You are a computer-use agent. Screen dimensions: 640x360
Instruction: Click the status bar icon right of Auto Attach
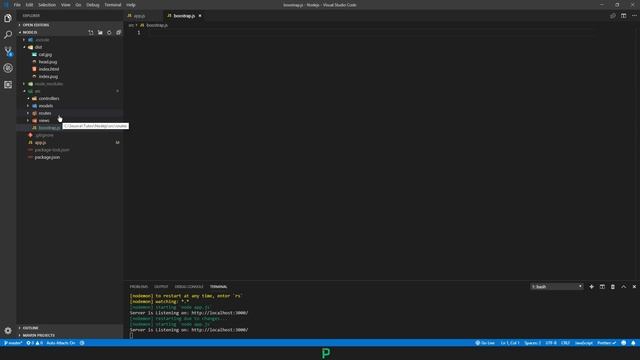click(82, 343)
